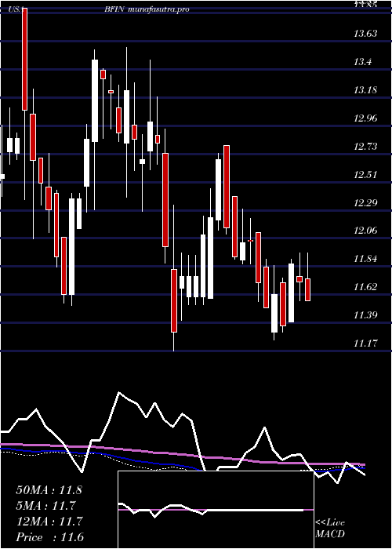This screenshot has width=392, height=549.
Task: Click the <<Live MACD label
Action: pos(330,529)
